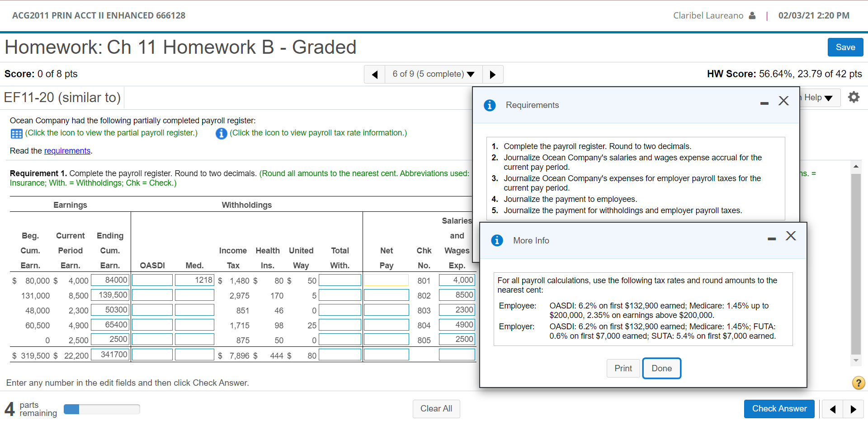Click the parts remaining progress bar
This screenshot has width=868, height=425.
tap(102, 409)
